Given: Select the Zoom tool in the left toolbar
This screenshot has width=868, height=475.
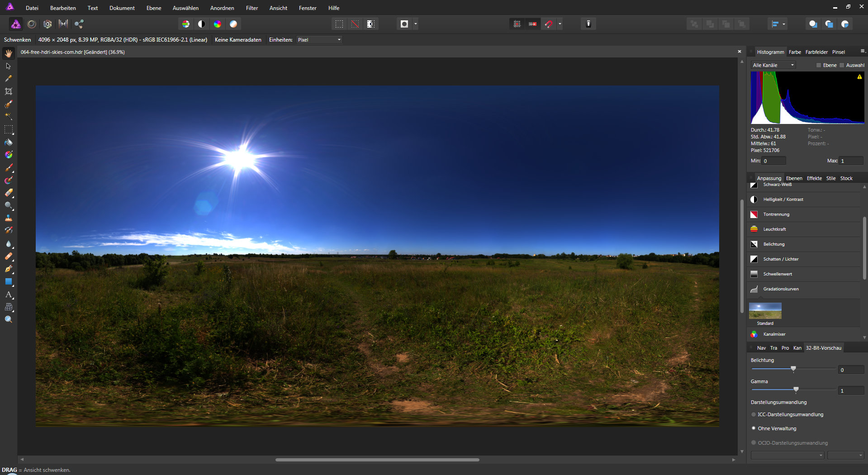Looking at the screenshot, I should [x=8, y=319].
